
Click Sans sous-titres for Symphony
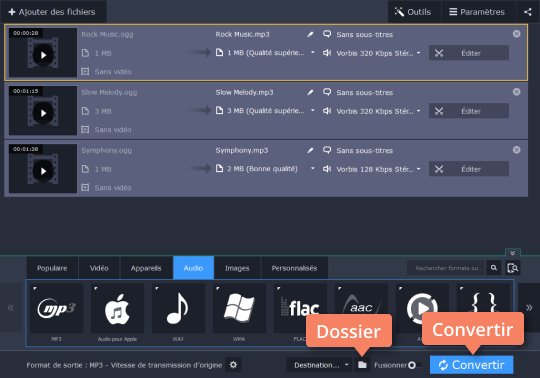coord(365,150)
